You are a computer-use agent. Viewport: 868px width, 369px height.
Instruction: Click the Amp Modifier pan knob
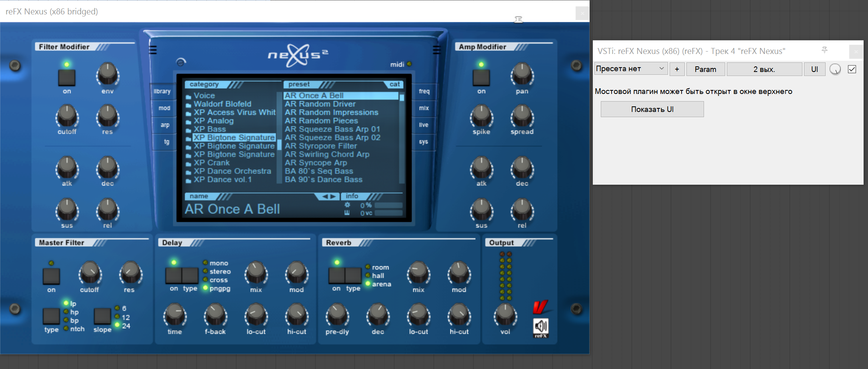pyautogui.click(x=522, y=74)
